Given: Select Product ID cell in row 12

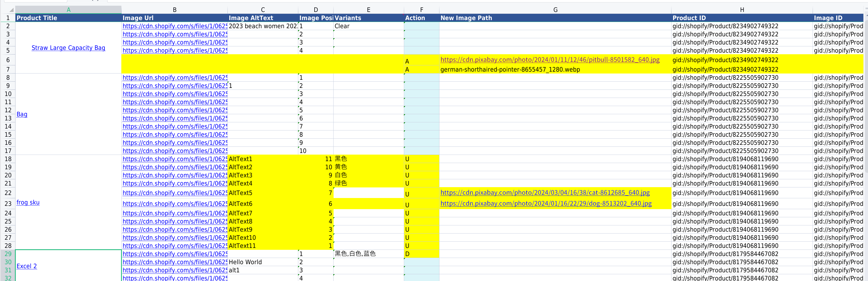Looking at the screenshot, I should point(742,110).
